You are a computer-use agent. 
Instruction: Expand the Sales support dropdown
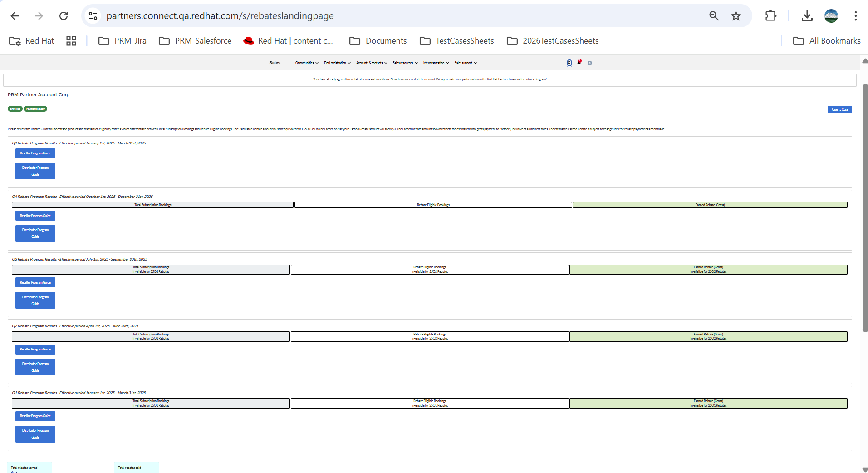[466, 63]
